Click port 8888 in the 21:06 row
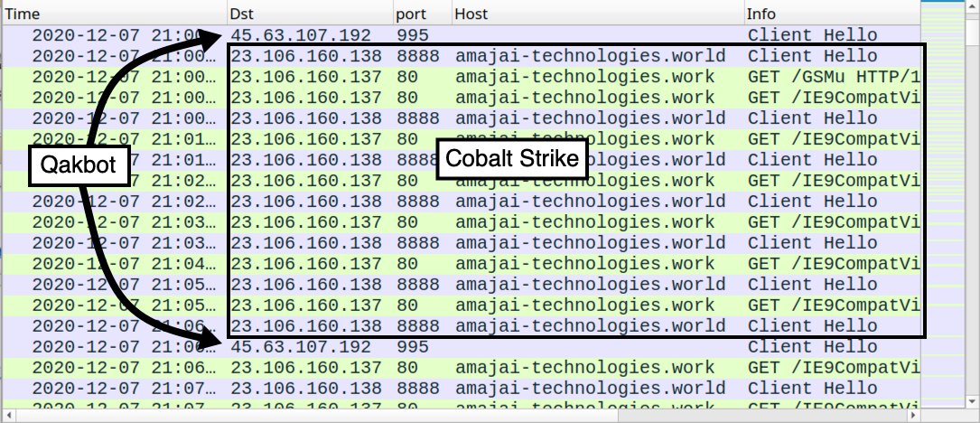 [417, 326]
